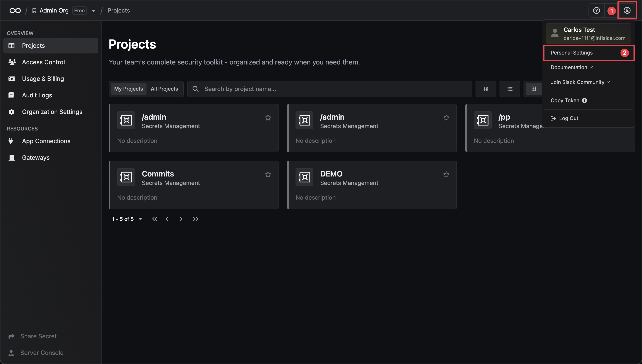Click the Projects sidebar table icon
The width and height of the screenshot is (642, 364).
11,45
